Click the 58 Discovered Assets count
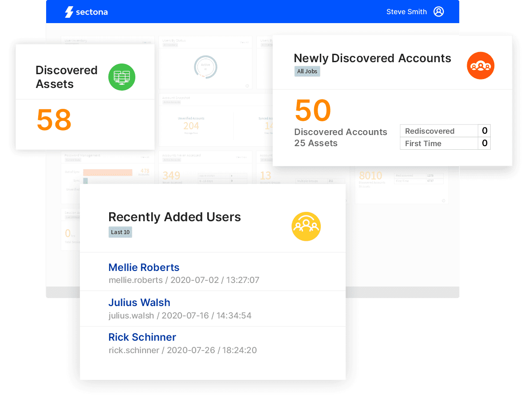 54,120
